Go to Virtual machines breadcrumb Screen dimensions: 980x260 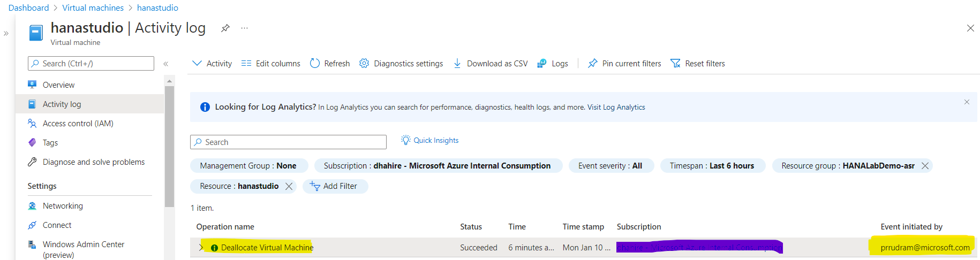click(x=93, y=8)
